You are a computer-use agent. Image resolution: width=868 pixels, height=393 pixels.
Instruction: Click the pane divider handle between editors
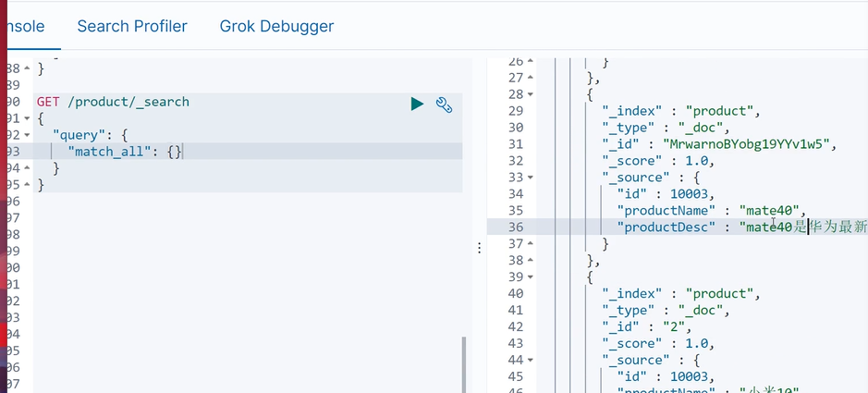[480, 249]
